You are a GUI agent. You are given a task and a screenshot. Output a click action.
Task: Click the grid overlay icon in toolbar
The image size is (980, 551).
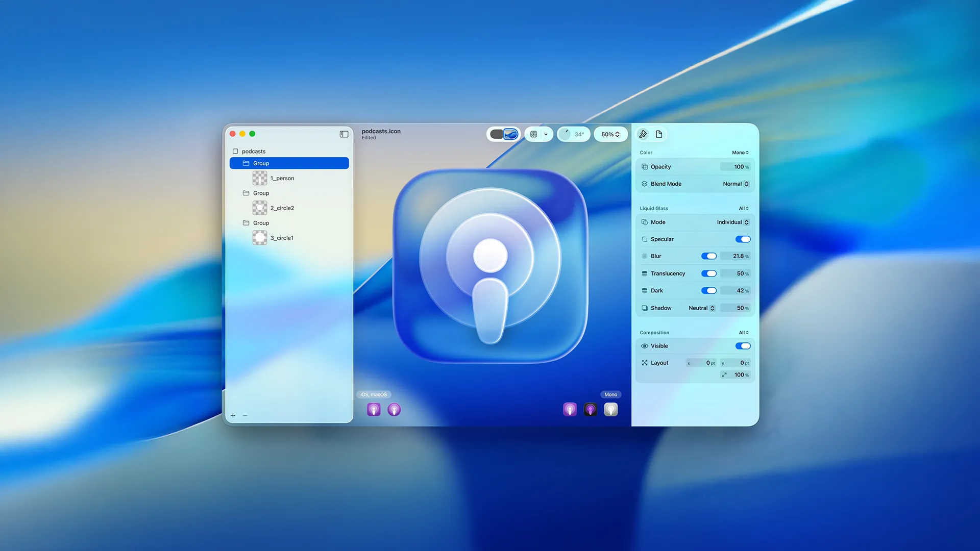(x=533, y=134)
